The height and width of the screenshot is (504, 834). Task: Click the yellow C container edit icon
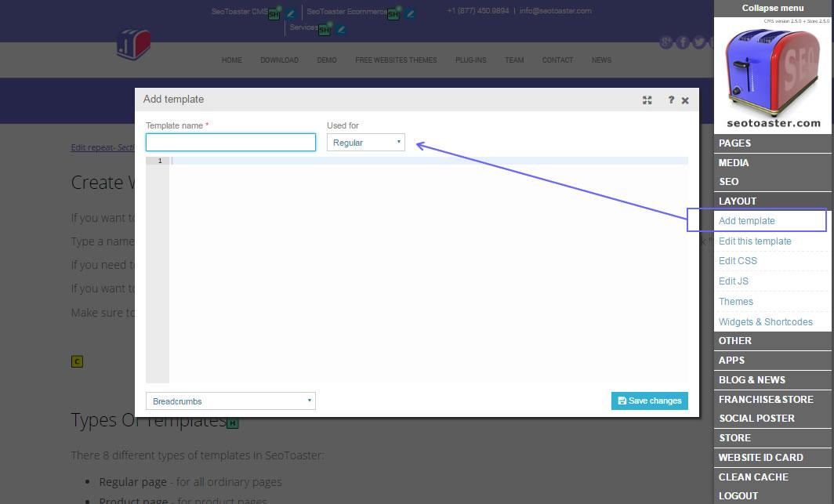pyautogui.click(x=77, y=361)
